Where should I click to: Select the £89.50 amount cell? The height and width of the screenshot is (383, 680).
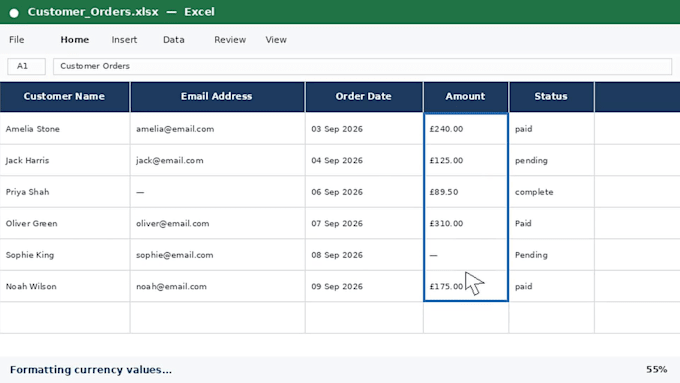[x=466, y=192]
